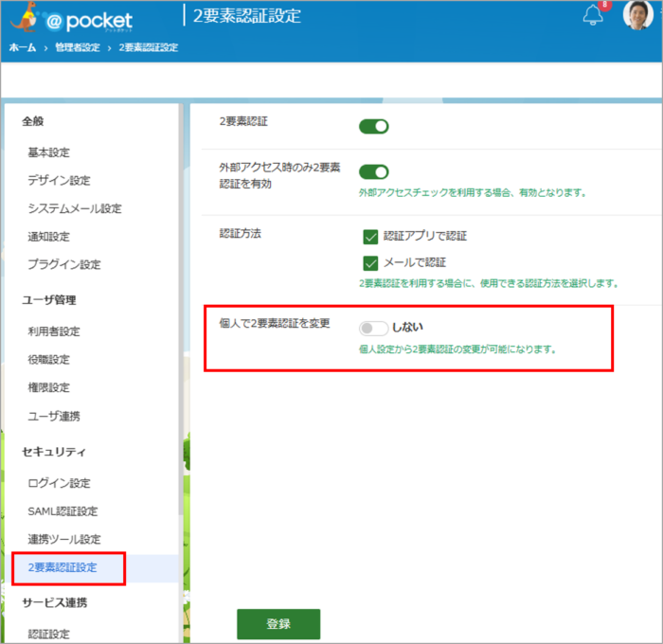Open 基本設定 in sidebar
663x644 pixels.
click(x=48, y=152)
